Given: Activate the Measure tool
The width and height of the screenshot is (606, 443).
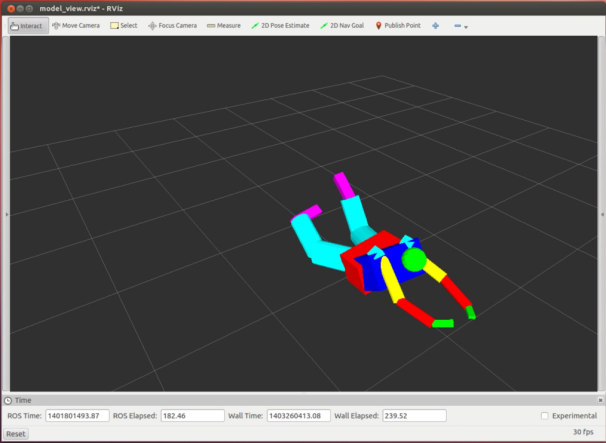Looking at the screenshot, I should [x=224, y=26].
